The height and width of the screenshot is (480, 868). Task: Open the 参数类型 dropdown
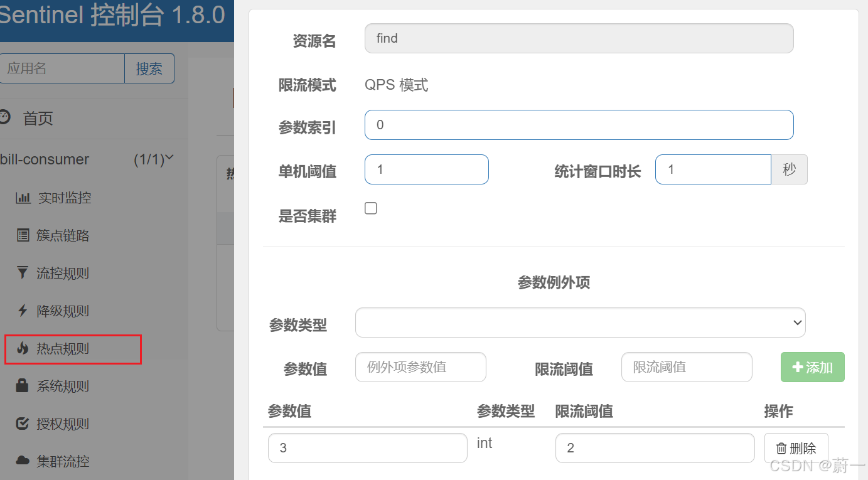(580, 323)
